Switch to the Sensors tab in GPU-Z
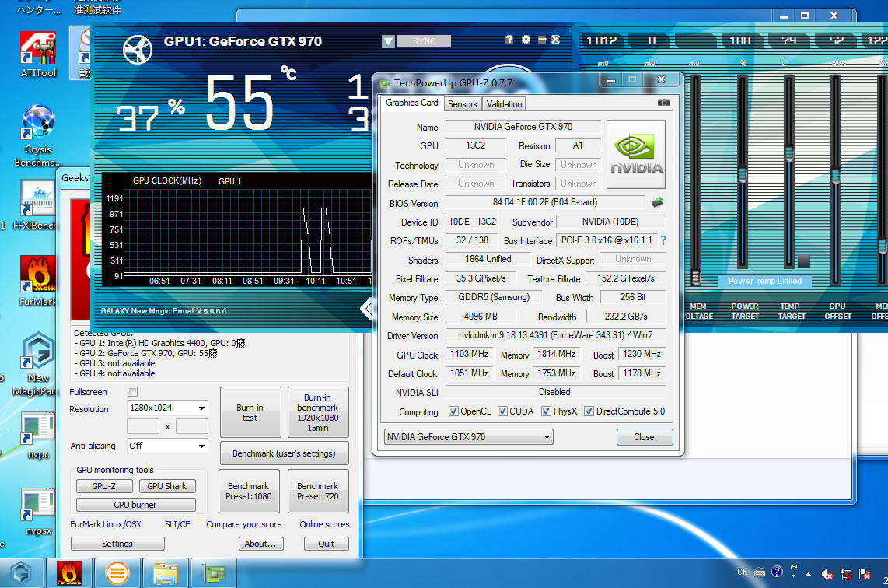This screenshot has width=888, height=588. pos(462,103)
